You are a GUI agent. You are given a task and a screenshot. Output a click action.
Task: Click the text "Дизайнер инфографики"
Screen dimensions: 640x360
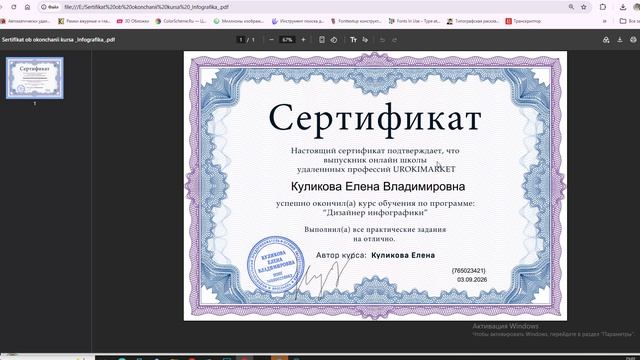[375, 212]
